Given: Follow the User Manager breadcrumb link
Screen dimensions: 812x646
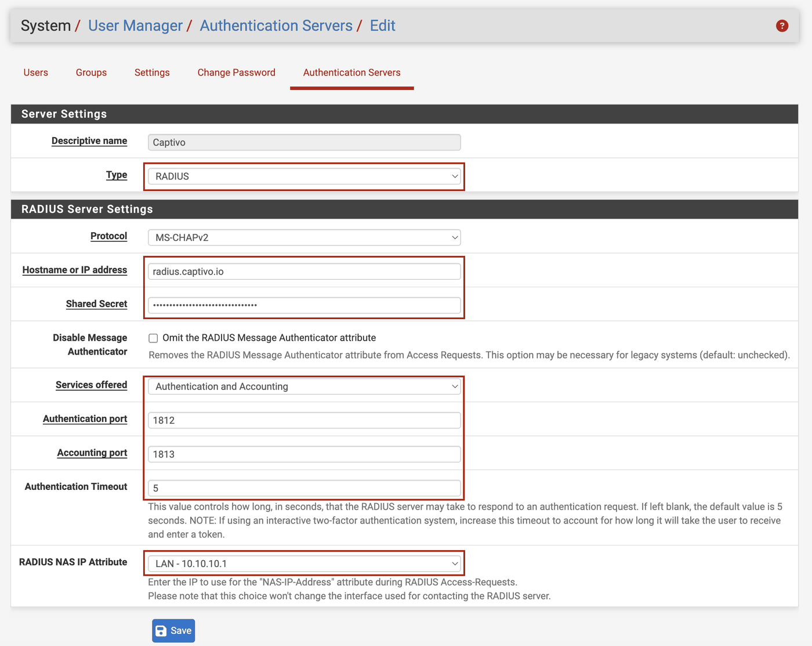Looking at the screenshot, I should [135, 26].
